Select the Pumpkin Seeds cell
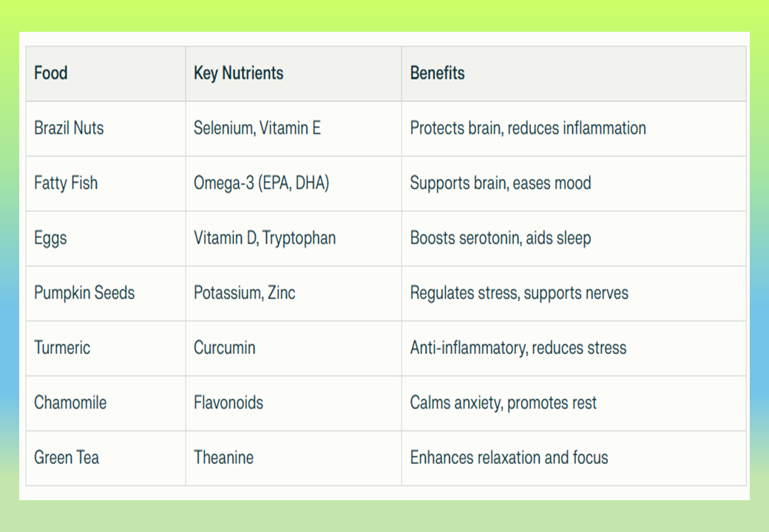Image resolution: width=769 pixels, height=532 pixels. pyautogui.click(x=84, y=293)
